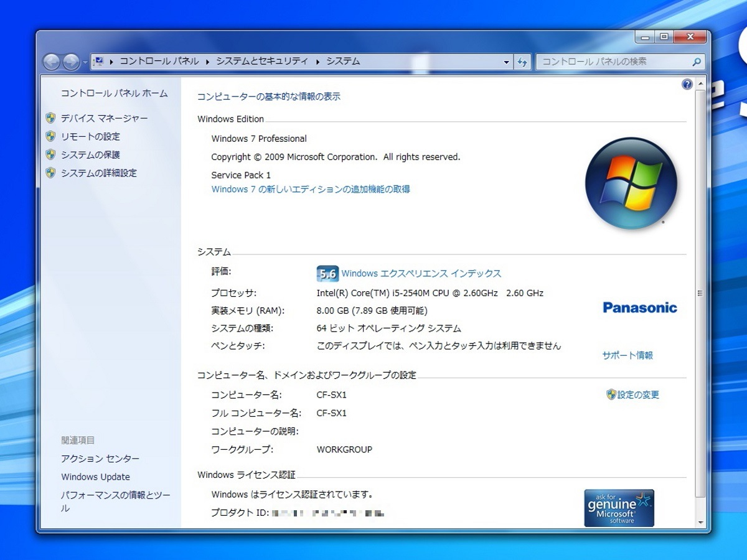The height and width of the screenshot is (560, 747).
Task: Open コントロール パネル ホーム link
Action: coord(115,93)
